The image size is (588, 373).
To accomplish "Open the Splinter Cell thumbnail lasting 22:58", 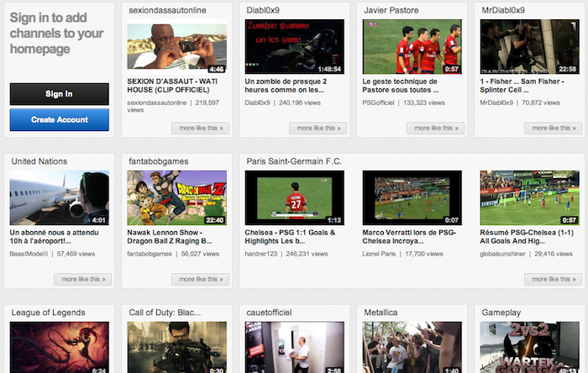I will click(529, 46).
